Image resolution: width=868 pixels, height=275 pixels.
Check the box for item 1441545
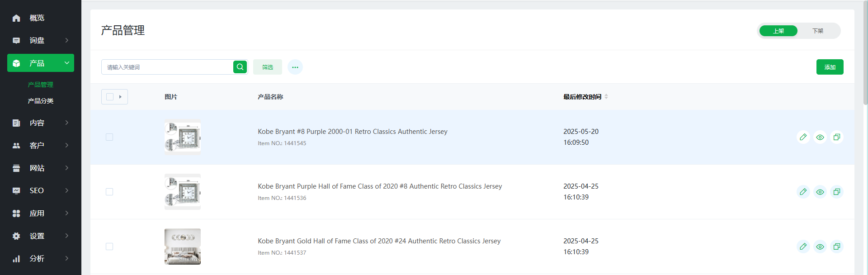click(x=109, y=137)
